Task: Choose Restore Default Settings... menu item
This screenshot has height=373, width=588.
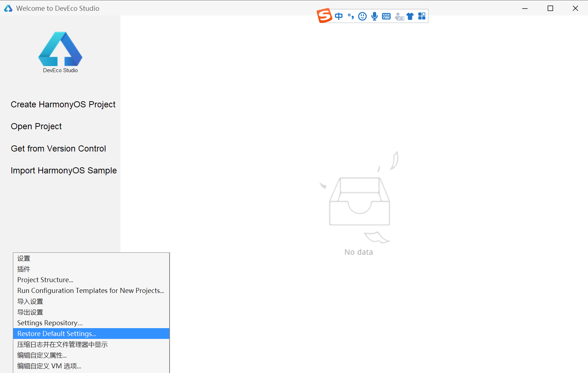Action: click(91, 334)
